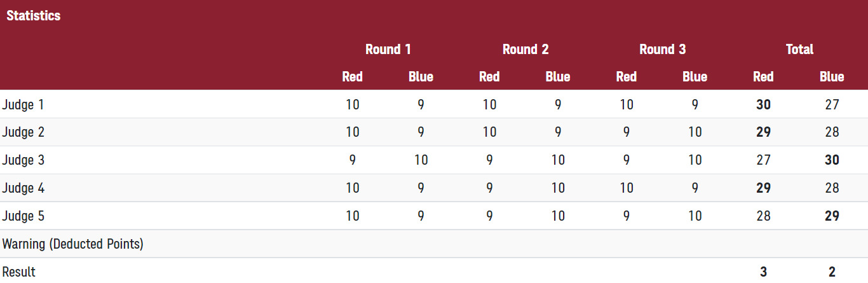Image resolution: width=868 pixels, height=283 pixels.
Task: Select the Round 1 column header
Action: pos(388,49)
